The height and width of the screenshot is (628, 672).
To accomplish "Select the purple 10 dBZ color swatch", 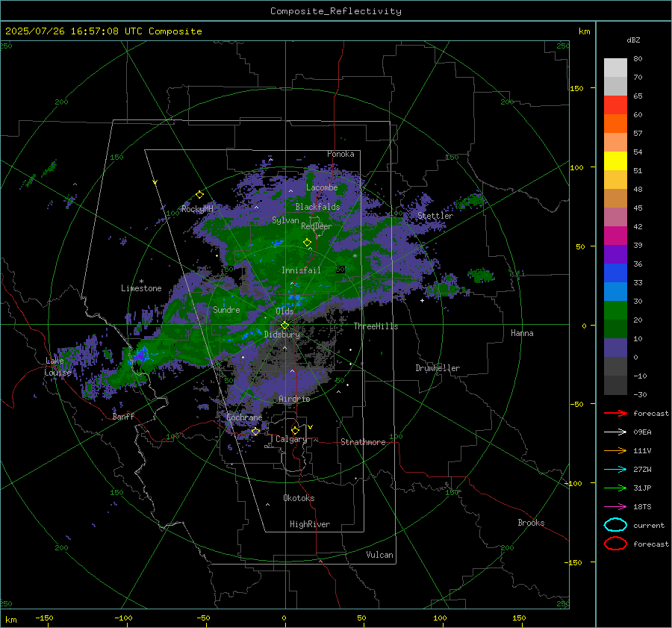I will click(x=615, y=347).
